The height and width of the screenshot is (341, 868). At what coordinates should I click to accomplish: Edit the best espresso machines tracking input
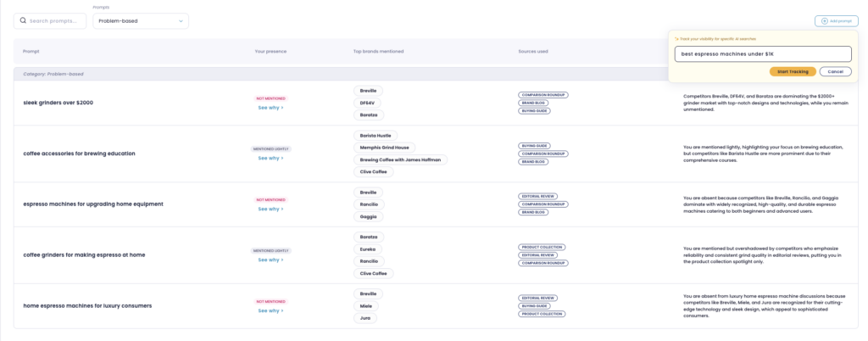tap(763, 53)
